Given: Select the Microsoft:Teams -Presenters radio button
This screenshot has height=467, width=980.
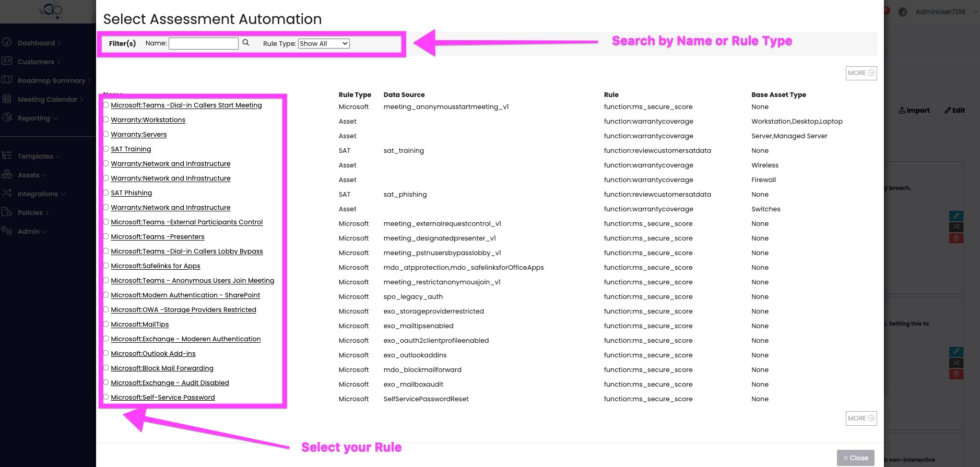Looking at the screenshot, I should point(106,236).
